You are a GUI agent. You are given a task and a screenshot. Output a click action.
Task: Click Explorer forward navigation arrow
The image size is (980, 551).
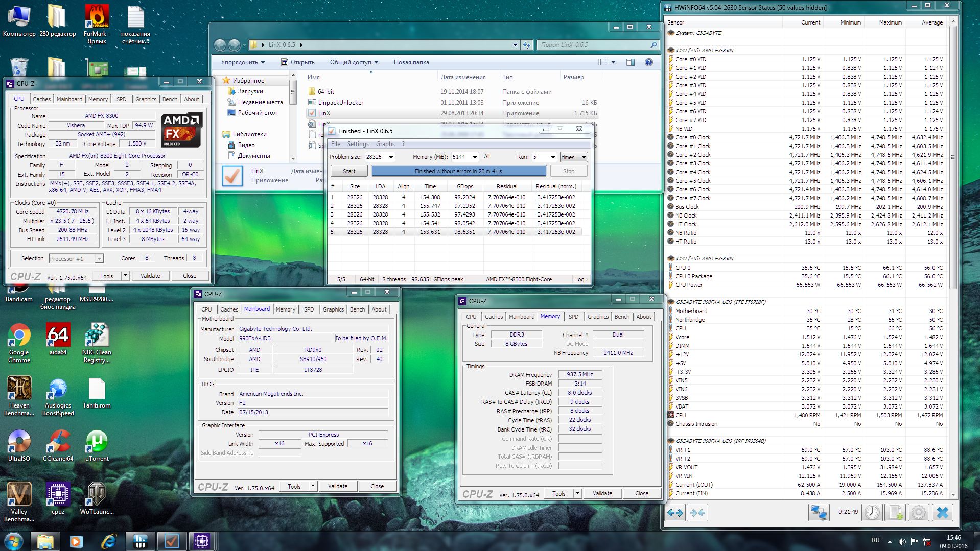click(235, 45)
